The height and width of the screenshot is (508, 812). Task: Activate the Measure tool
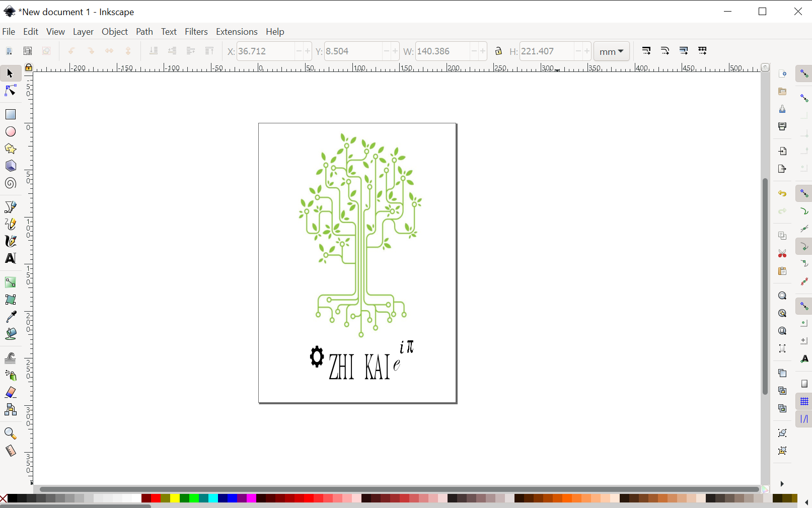(10, 451)
